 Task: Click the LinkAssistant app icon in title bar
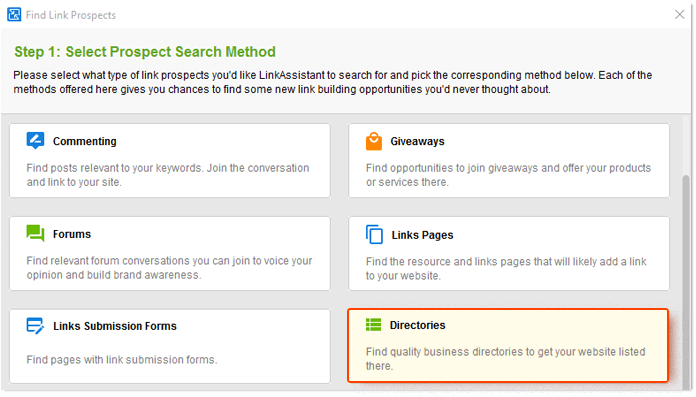click(14, 15)
